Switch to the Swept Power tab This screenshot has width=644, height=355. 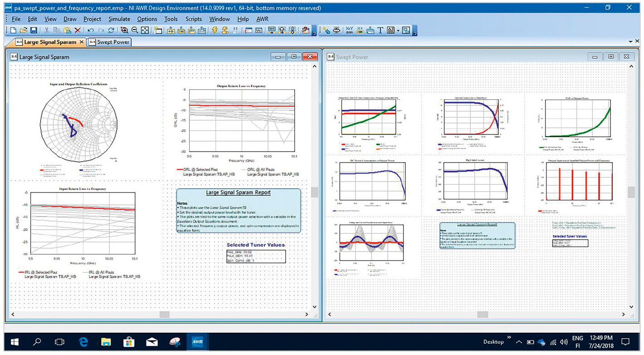point(109,42)
